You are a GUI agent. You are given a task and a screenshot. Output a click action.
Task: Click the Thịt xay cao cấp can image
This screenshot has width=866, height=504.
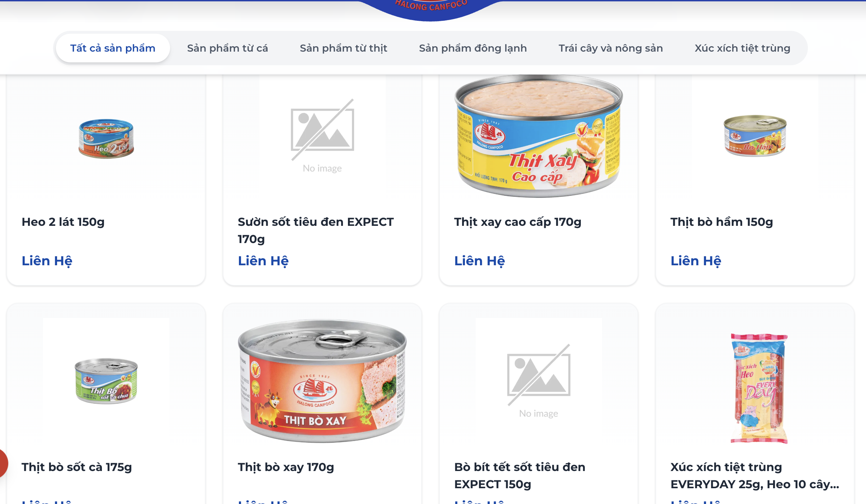click(538, 136)
